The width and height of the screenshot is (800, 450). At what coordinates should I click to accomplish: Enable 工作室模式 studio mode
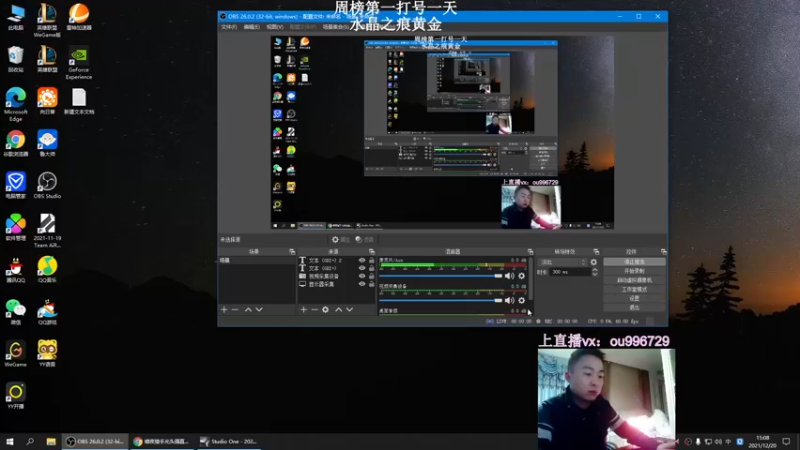(x=634, y=289)
